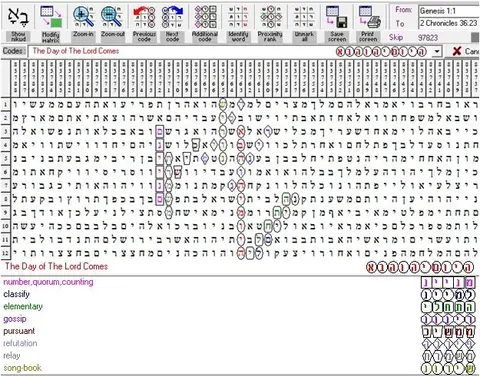The image size is (480, 376).
Task: Click the Skip value 97823
Action: (x=428, y=38)
